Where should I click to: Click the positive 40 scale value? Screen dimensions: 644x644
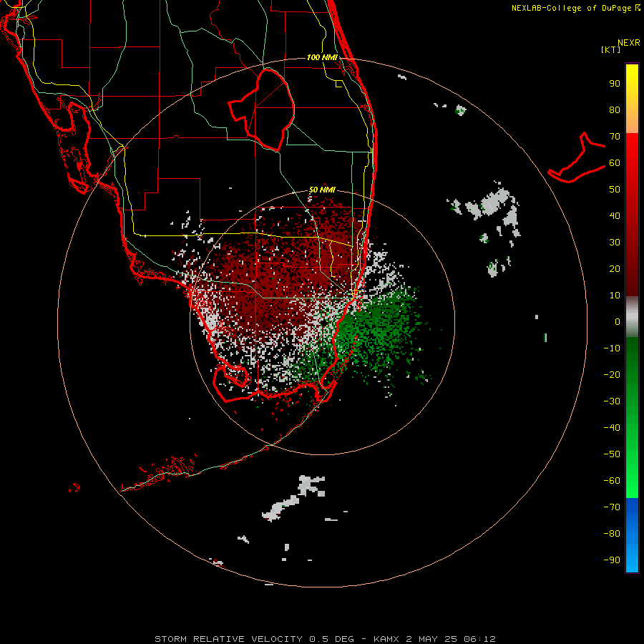click(615, 215)
